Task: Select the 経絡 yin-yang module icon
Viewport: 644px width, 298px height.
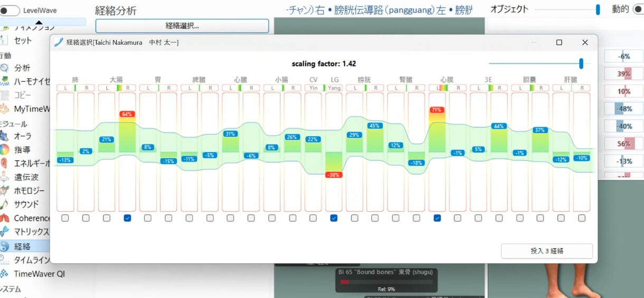Action: click(4, 246)
